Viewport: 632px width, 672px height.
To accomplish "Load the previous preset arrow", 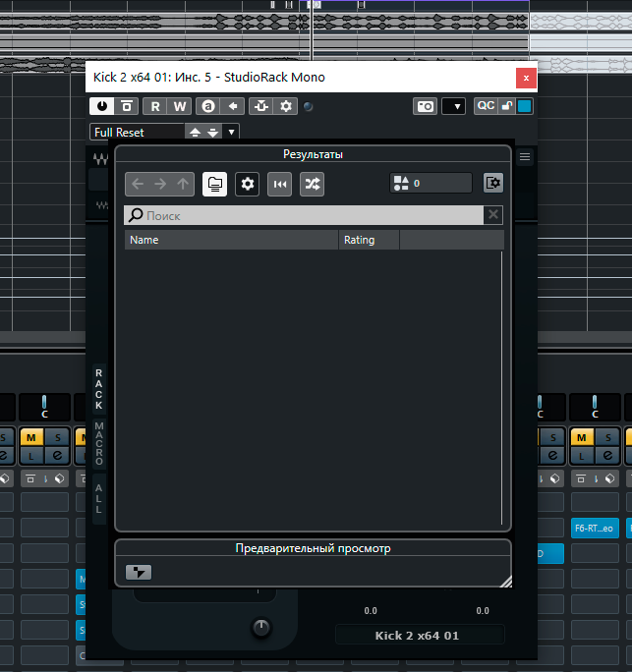I will (x=195, y=132).
